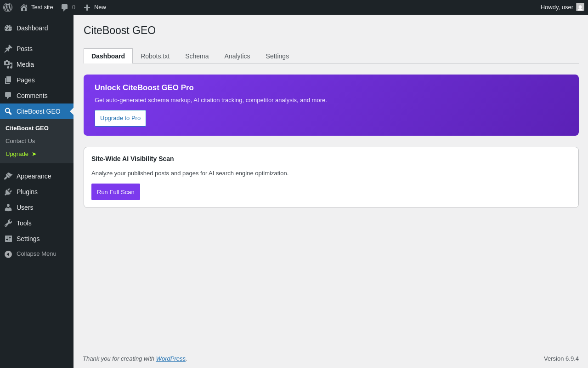Image resolution: width=588 pixels, height=368 pixels.
Task: Open the Schema tab
Action: click(x=197, y=56)
